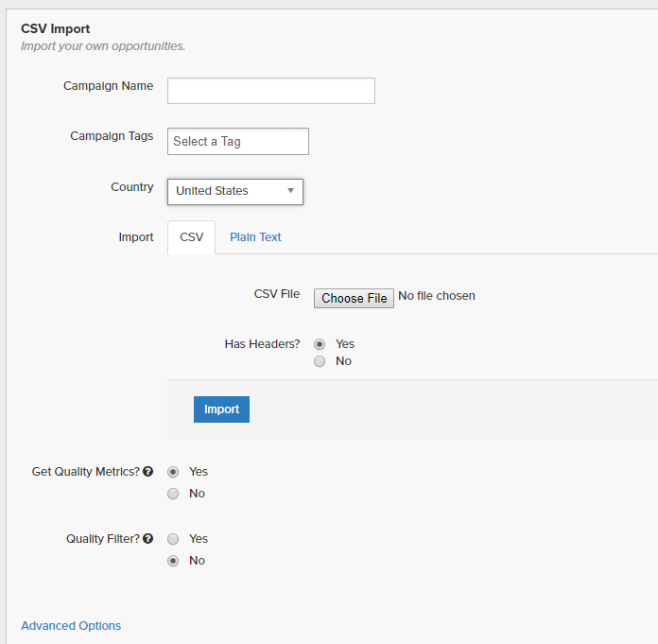Screen dimensions: 658x644
Task: Open the Select a Tag field
Action: click(x=238, y=142)
